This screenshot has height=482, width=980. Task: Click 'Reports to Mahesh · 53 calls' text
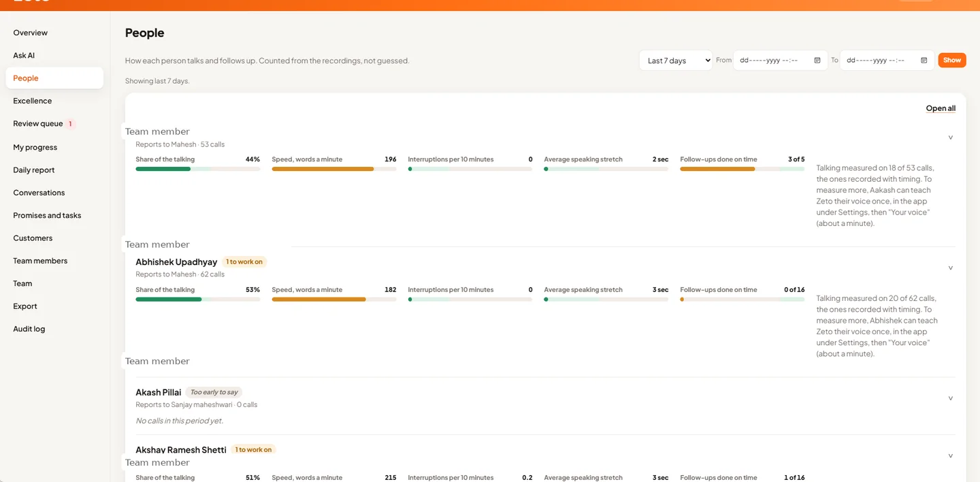coord(180,144)
